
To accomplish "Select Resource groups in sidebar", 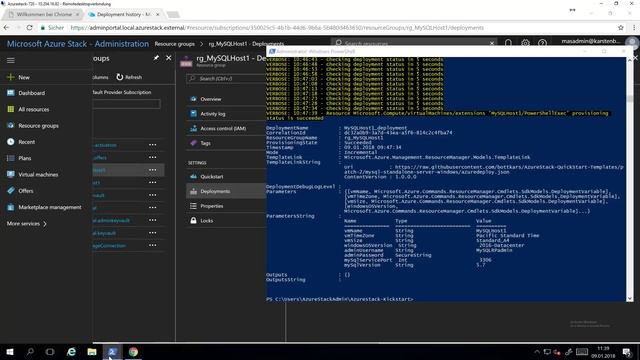I will pyautogui.click(x=38, y=126).
